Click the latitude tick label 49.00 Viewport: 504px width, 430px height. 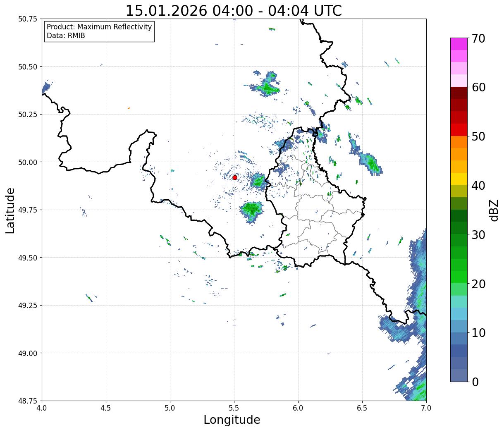coord(28,353)
